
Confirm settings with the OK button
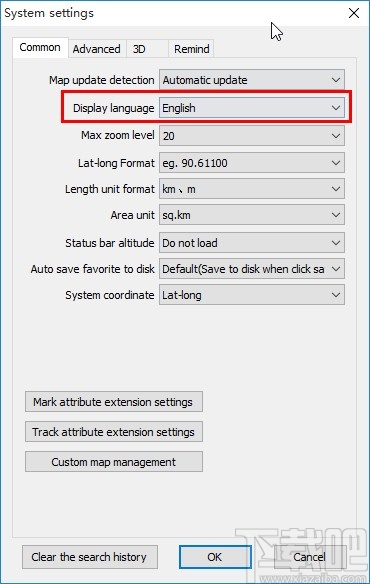215,557
